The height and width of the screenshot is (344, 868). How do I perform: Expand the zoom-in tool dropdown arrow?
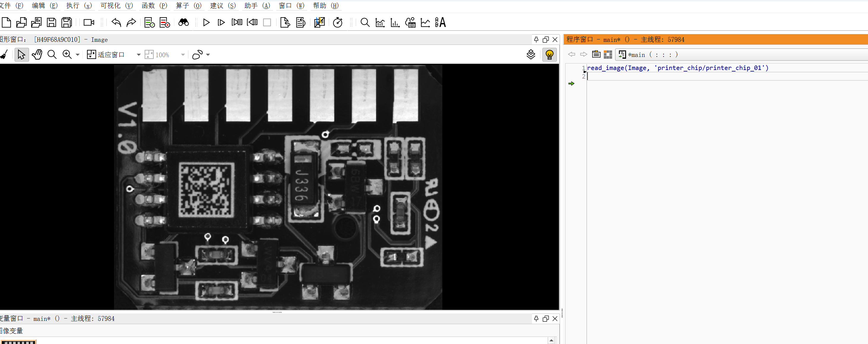pyautogui.click(x=77, y=55)
